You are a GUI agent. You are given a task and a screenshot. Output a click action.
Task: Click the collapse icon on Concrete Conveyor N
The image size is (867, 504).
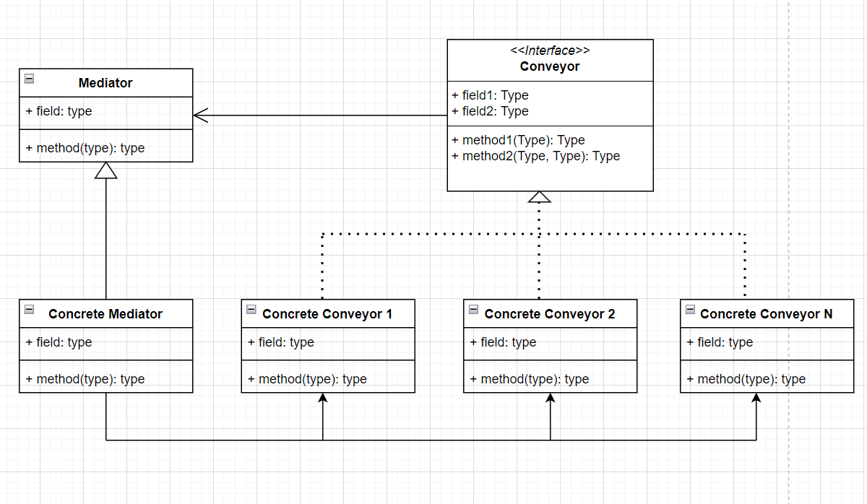point(689,308)
